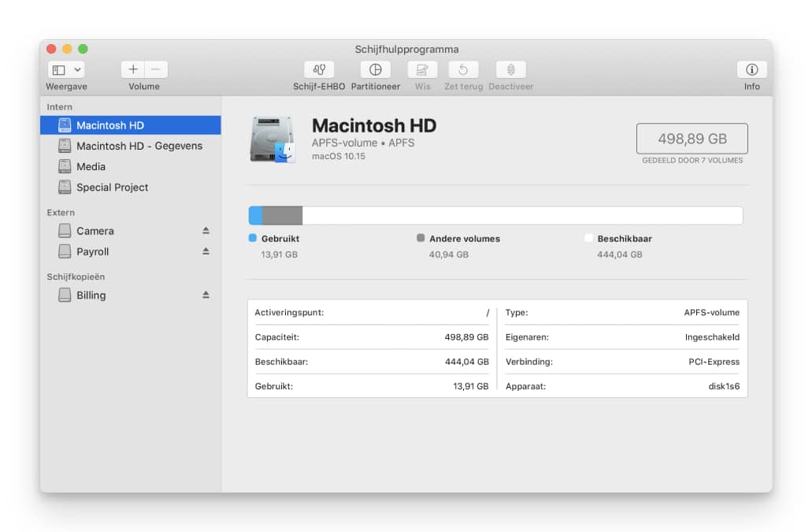Open the Info panel button

pyautogui.click(x=752, y=69)
